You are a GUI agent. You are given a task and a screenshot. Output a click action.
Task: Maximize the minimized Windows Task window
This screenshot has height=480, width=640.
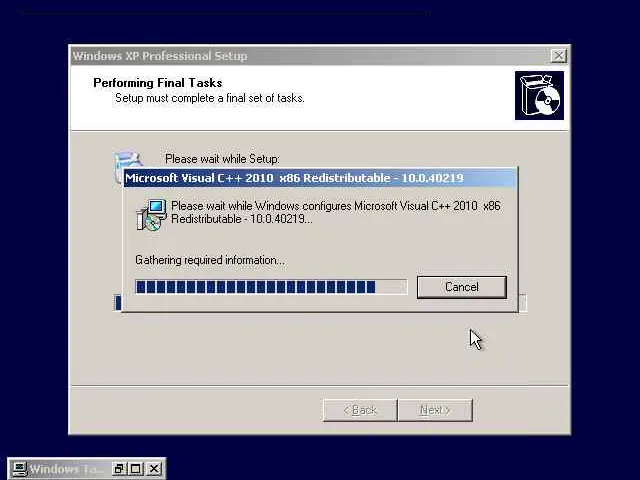point(136,469)
